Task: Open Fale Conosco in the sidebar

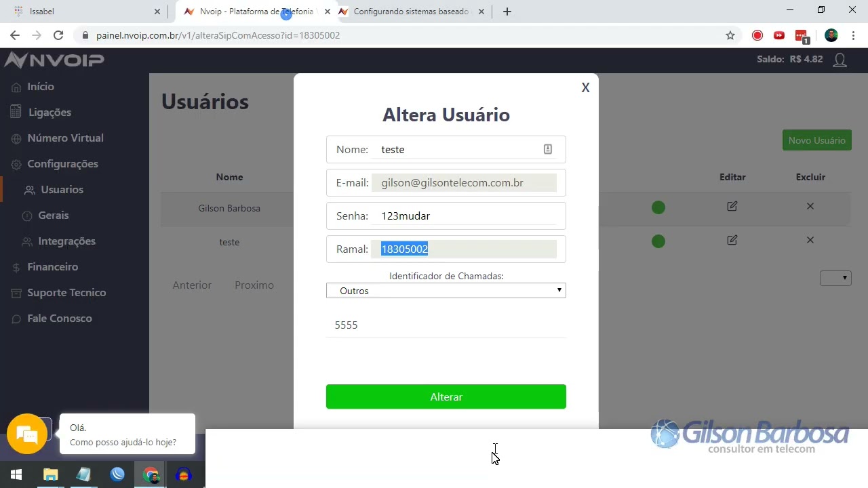Action: (59, 319)
